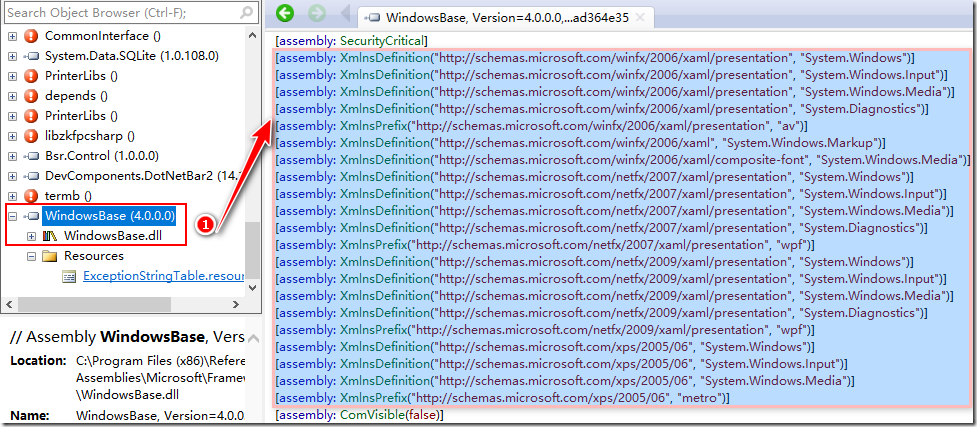This screenshot has width=977, height=427.
Task: Select WindowsBase (4.0.0.0) in the tree
Action: (110, 216)
